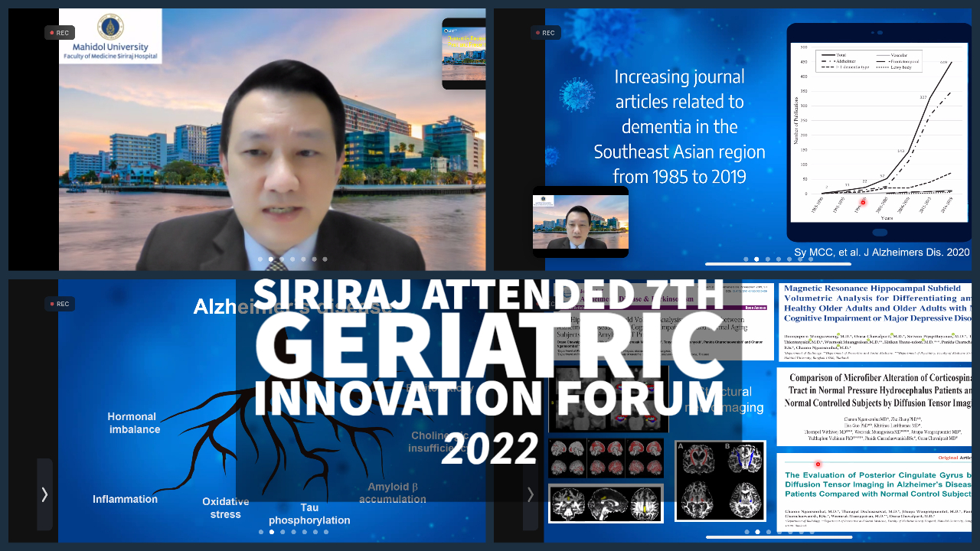Image resolution: width=980 pixels, height=551 pixels.
Task: Click the Mahidol University logo emblem
Action: coord(110,27)
